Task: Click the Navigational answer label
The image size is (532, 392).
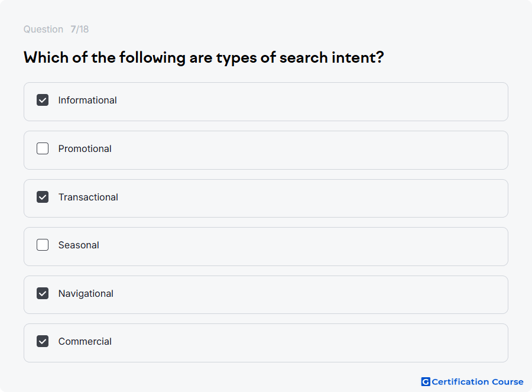Action: 86,294
